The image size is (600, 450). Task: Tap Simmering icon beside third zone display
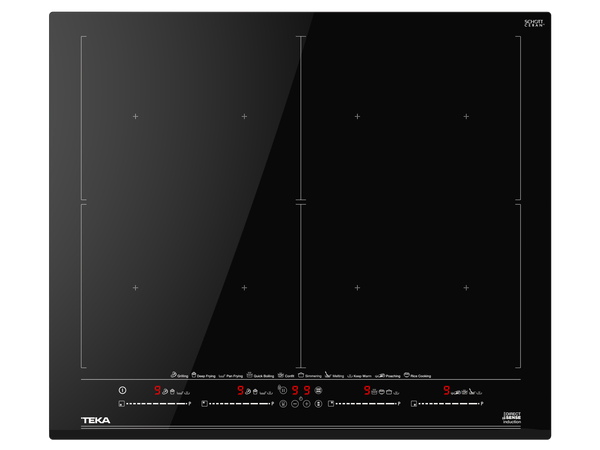pyautogui.click(x=389, y=392)
